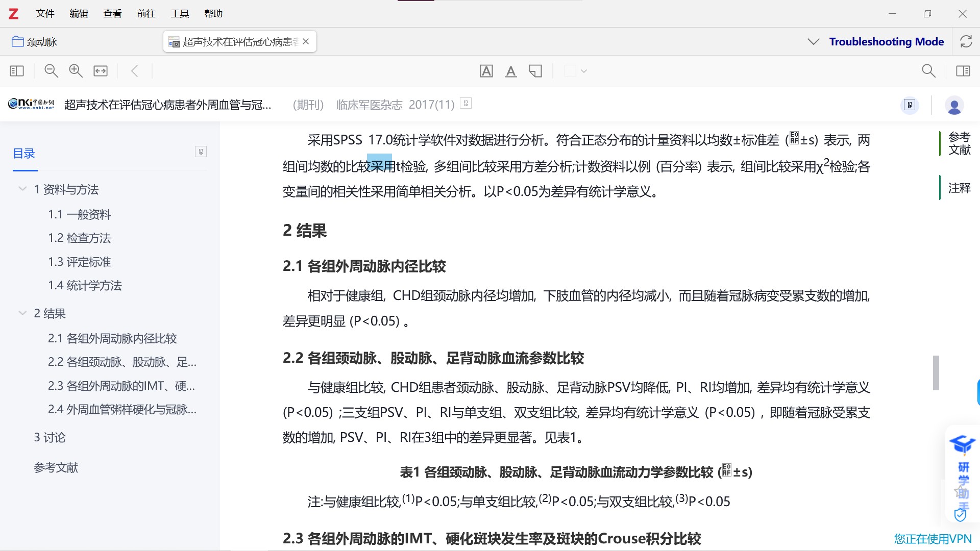Click the 参考文献 side panel button
This screenshot has height=551, width=980.
(x=959, y=143)
